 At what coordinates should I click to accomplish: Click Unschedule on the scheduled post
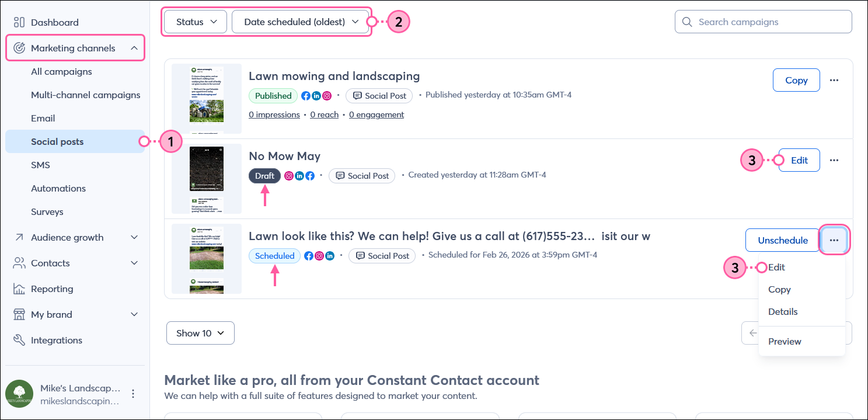coord(783,240)
